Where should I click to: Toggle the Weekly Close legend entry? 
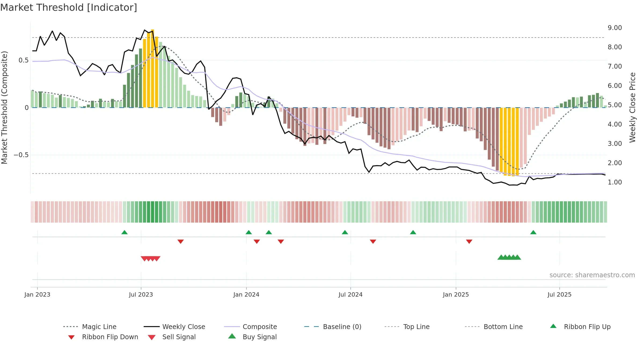point(174,327)
